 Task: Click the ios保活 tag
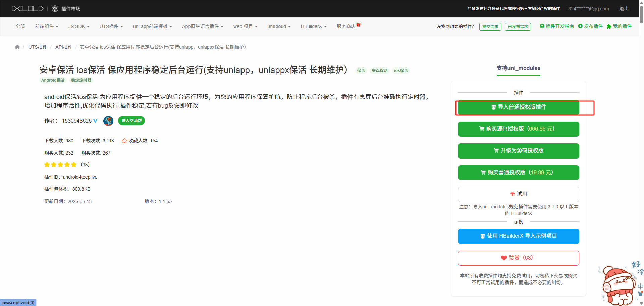point(401,71)
